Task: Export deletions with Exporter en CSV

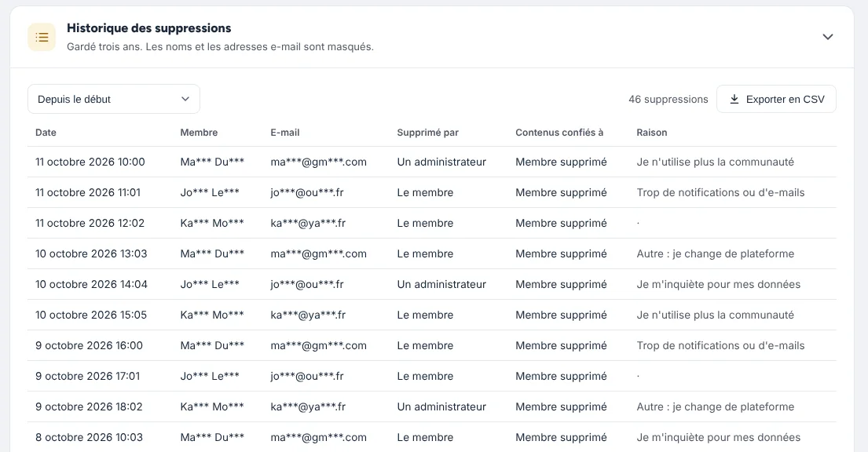Action: click(776, 99)
